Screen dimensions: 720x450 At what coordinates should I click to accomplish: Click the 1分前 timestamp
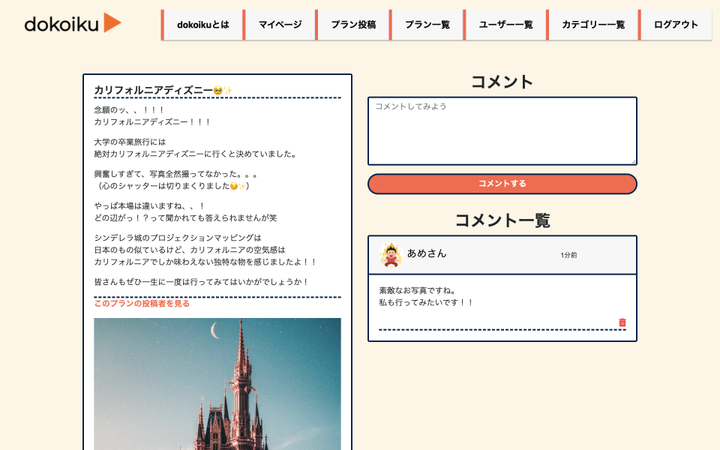pos(568,255)
